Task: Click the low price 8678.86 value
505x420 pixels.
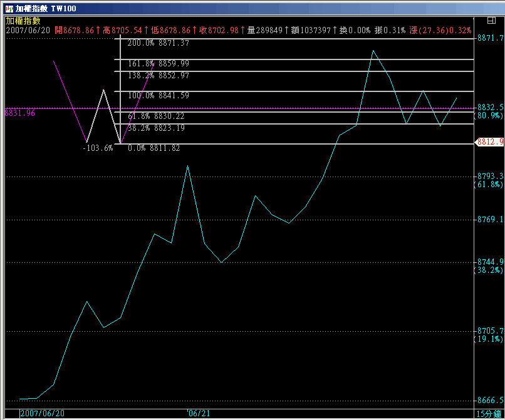Action: pyautogui.click(x=175, y=30)
